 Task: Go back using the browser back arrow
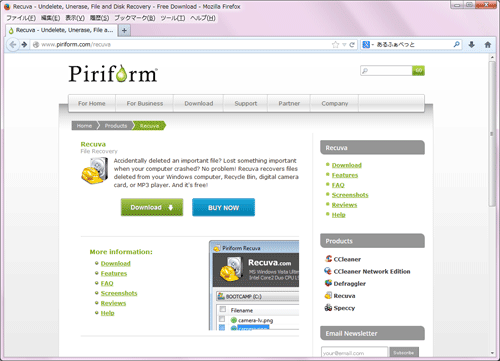[13, 44]
